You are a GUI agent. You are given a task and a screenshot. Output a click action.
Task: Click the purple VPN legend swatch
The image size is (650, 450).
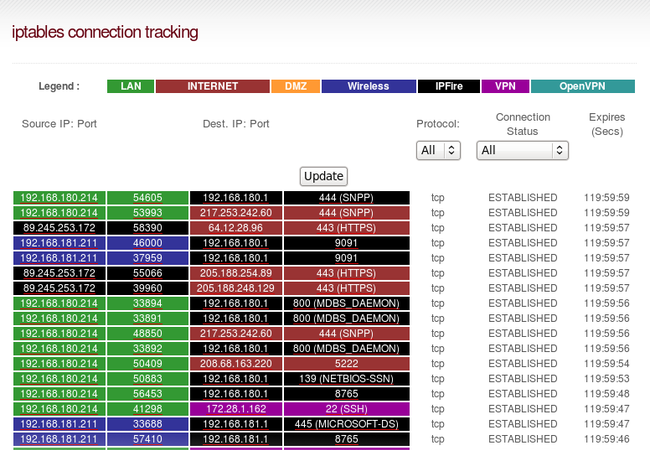[x=505, y=86]
